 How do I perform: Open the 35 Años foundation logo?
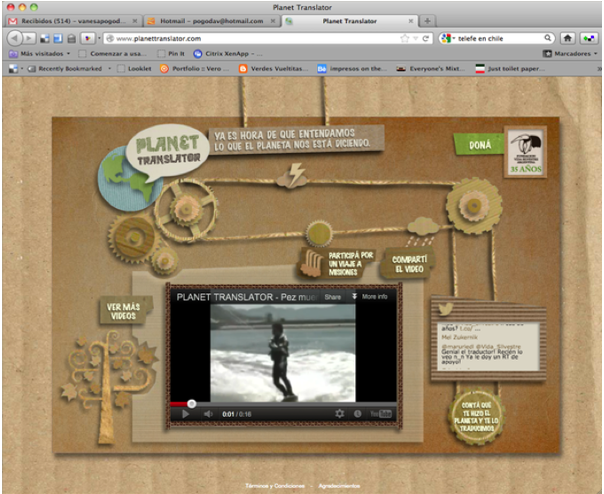[525, 152]
